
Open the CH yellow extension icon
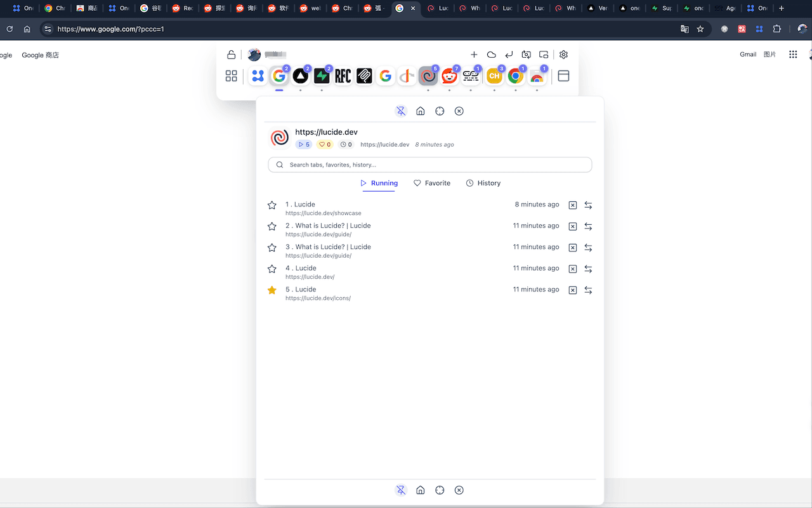tap(494, 76)
